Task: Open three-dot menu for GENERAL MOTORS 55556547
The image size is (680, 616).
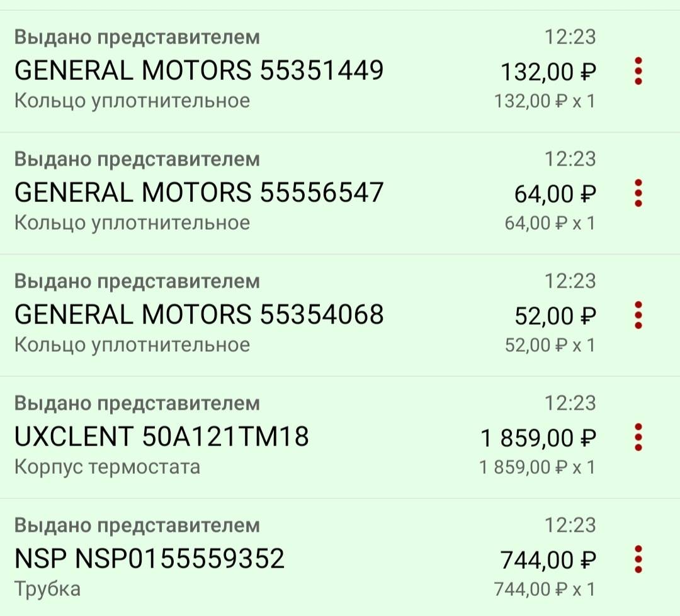Action: point(638,193)
